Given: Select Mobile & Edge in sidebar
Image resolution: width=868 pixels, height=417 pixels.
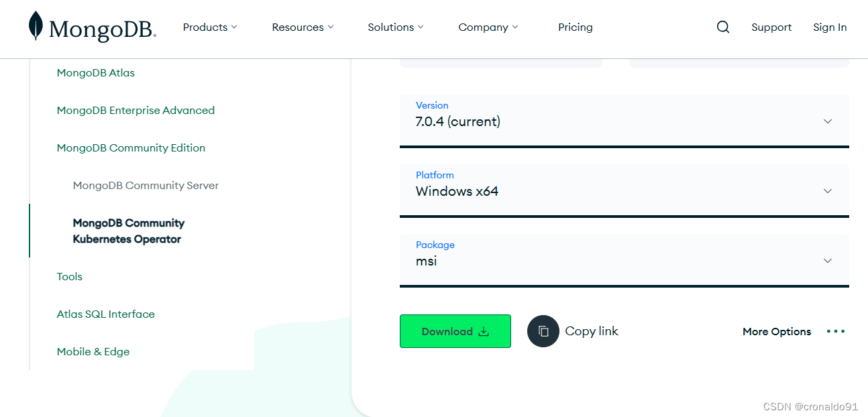Looking at the screenshot, I should (93, 351).
